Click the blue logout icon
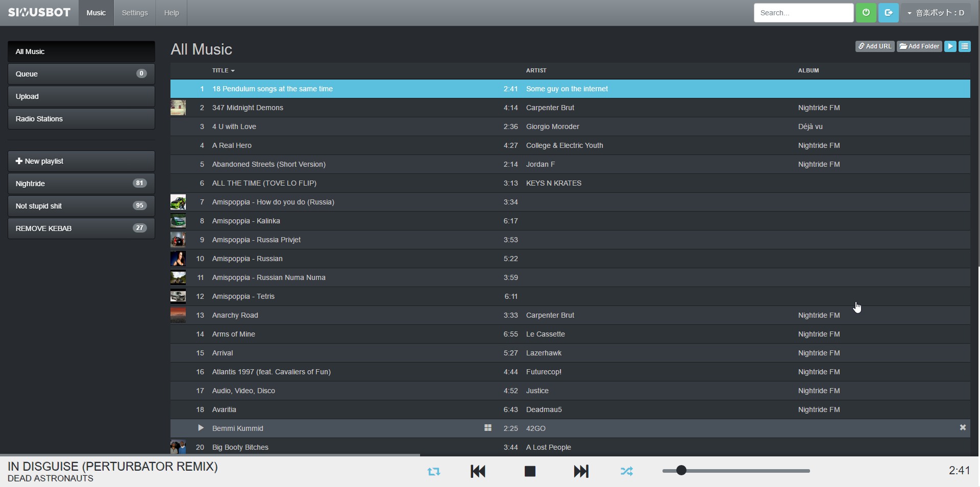 coord(889,13)
